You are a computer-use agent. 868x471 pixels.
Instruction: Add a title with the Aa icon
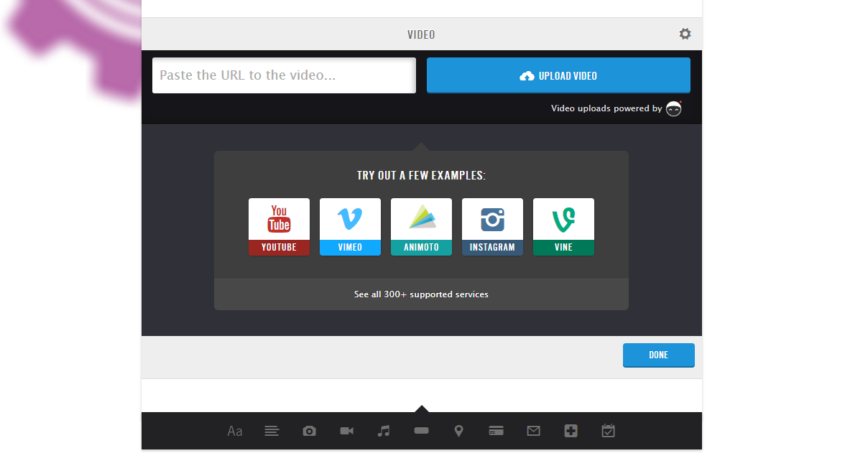[x=235, y=431]
